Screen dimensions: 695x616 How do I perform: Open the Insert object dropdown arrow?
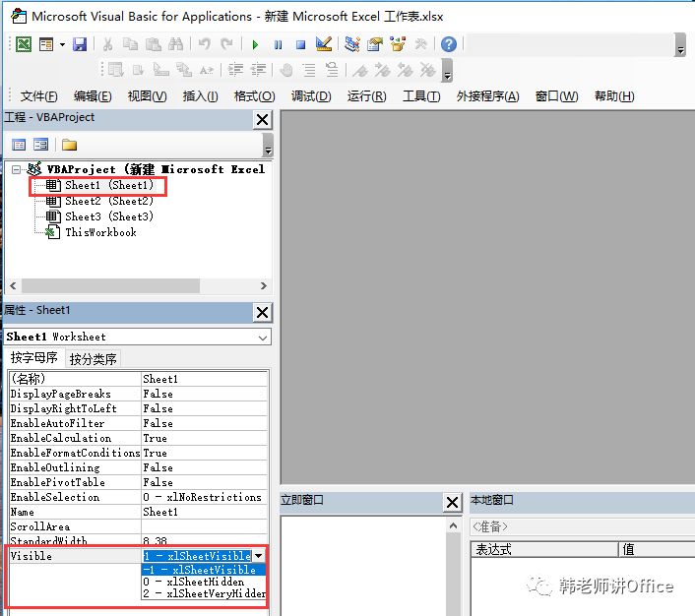click(62, 44)
